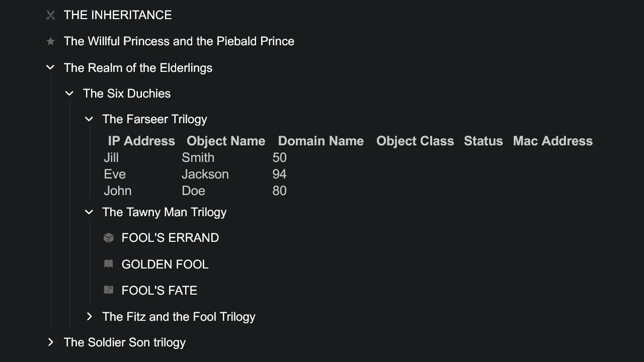
Task: Click the scissors icon beside THE INHERITANCE
Action: click(50, 15)
